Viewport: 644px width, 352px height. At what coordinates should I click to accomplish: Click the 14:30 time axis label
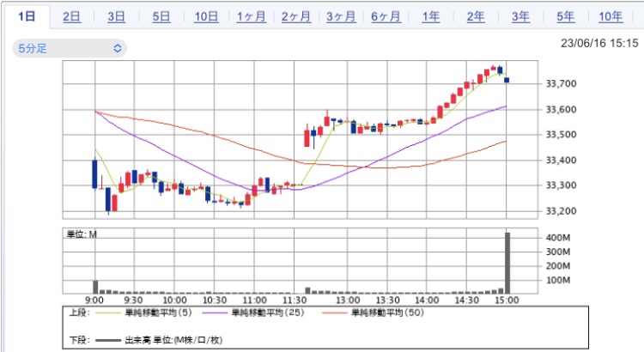tap(467, 300)
